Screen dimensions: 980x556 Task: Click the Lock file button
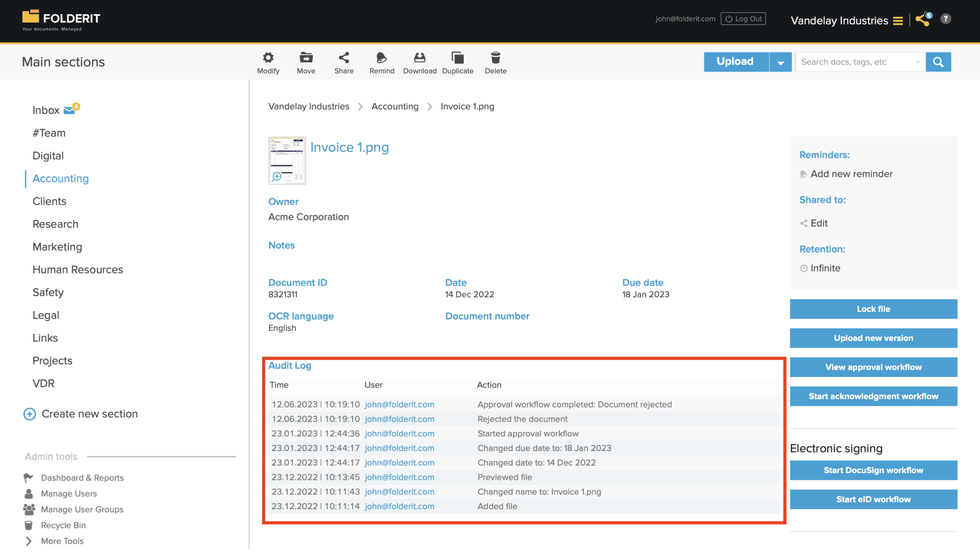873,309
